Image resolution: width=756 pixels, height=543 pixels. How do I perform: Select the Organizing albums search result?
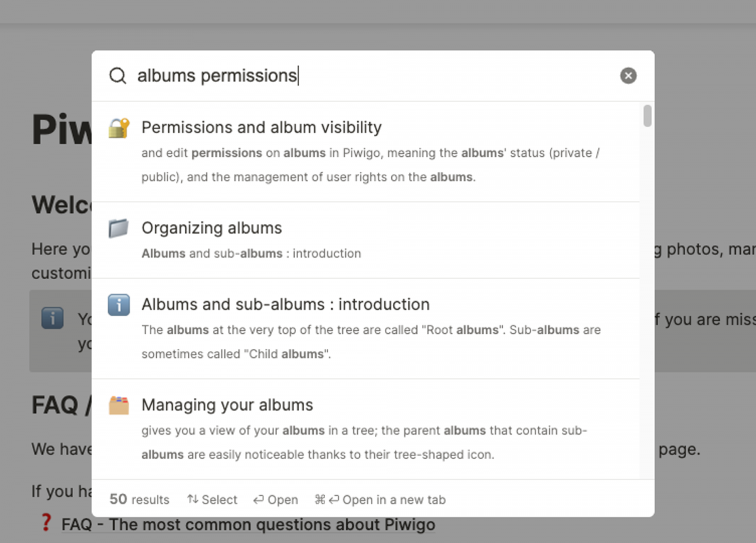pyautogui.click(x=212, y=228)
